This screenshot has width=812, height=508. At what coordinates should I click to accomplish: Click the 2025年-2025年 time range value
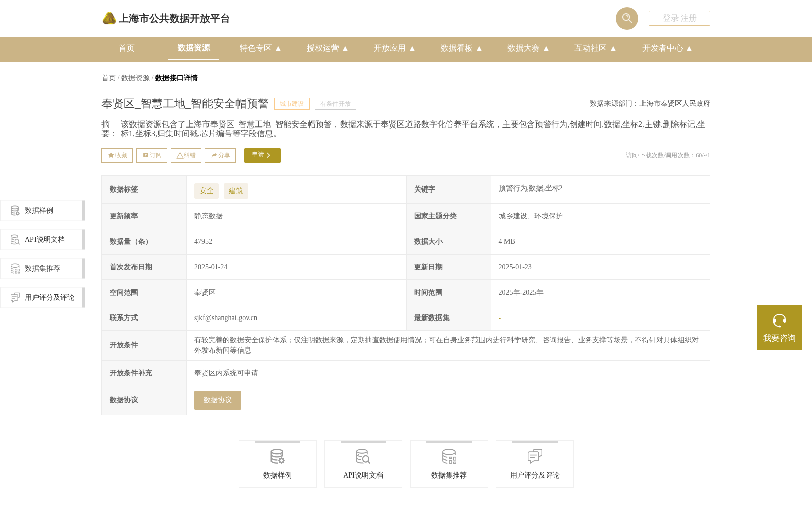(x=521, y=293)
